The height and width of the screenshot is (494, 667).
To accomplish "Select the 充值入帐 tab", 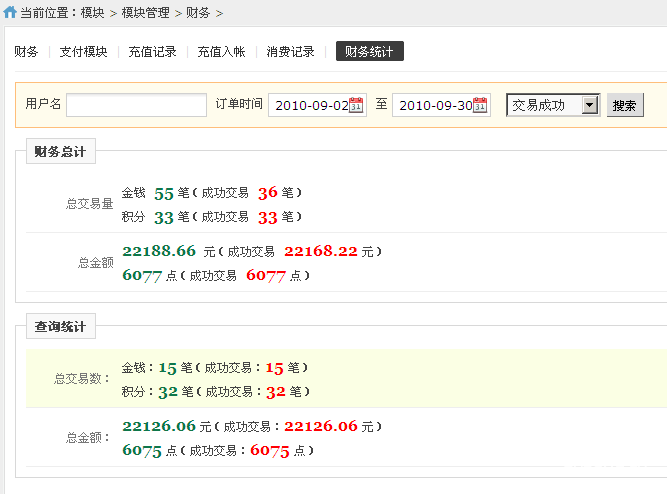I will coord(221,52).
